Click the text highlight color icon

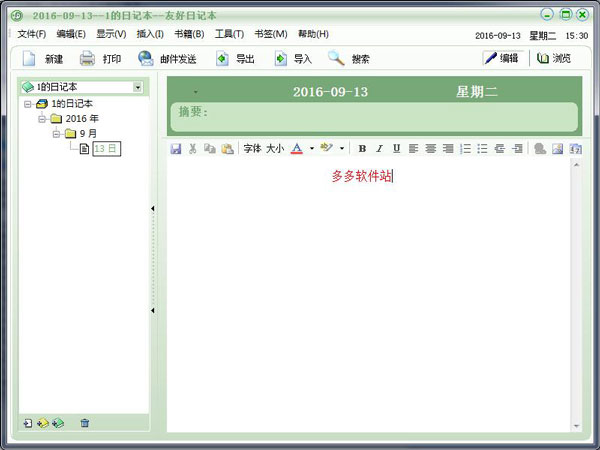[x=326, y=148]
